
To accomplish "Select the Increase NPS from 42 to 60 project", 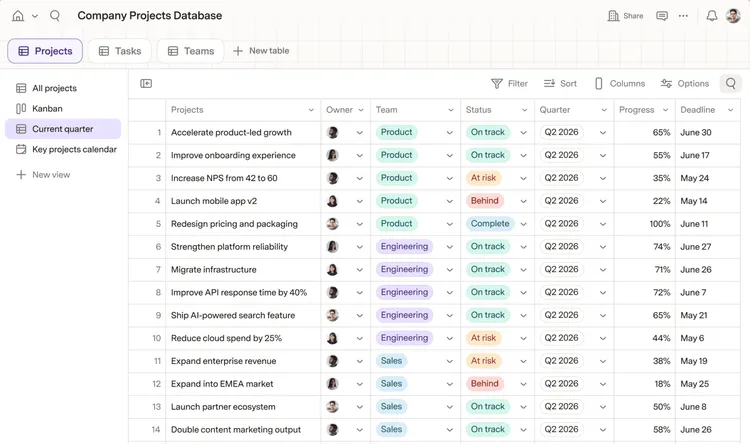I will (x=224, y=178).
